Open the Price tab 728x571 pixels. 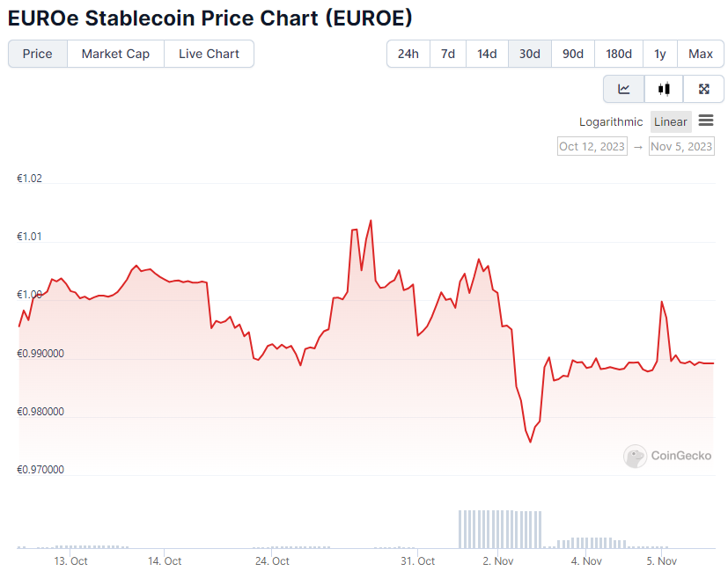(x=38, y=54)
